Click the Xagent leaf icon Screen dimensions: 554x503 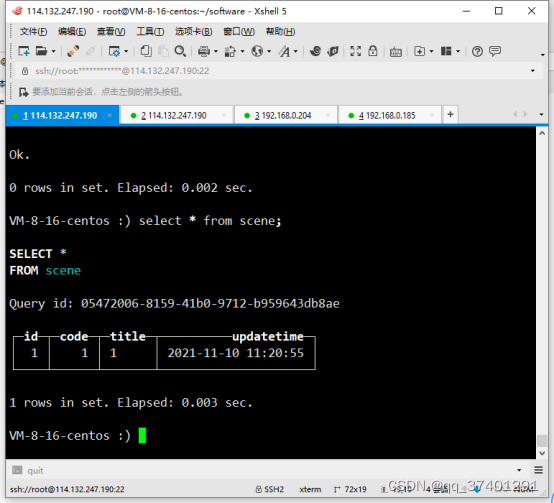point(333,51)
